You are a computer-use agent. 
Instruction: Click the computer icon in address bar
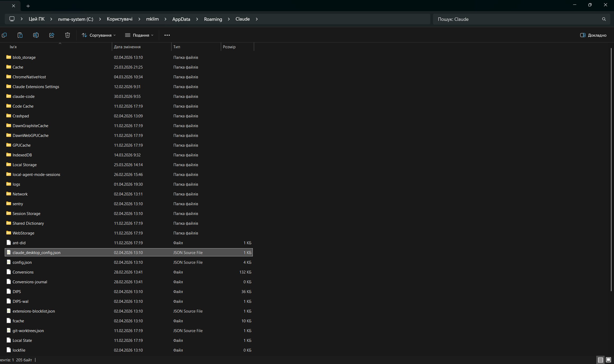point(12,19)
